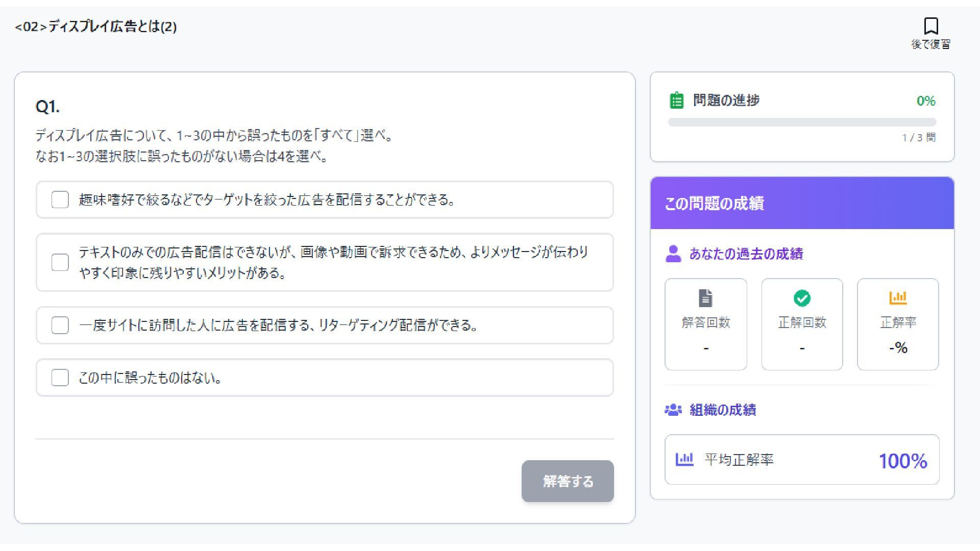Click the 解答回数 stats card

pos(705,324)
